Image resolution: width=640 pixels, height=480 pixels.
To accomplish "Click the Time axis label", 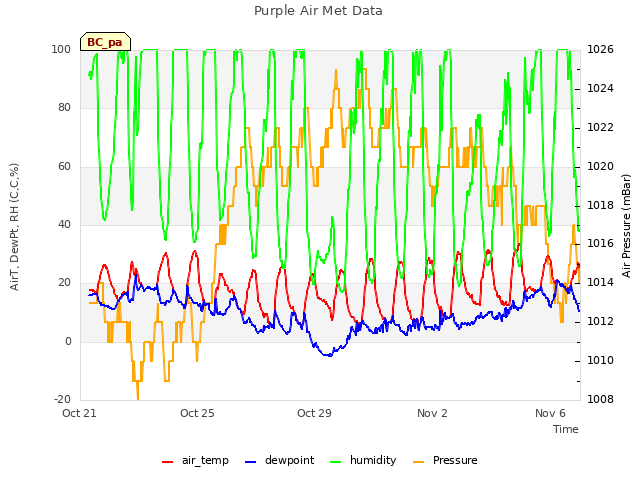I will (566, 429).
